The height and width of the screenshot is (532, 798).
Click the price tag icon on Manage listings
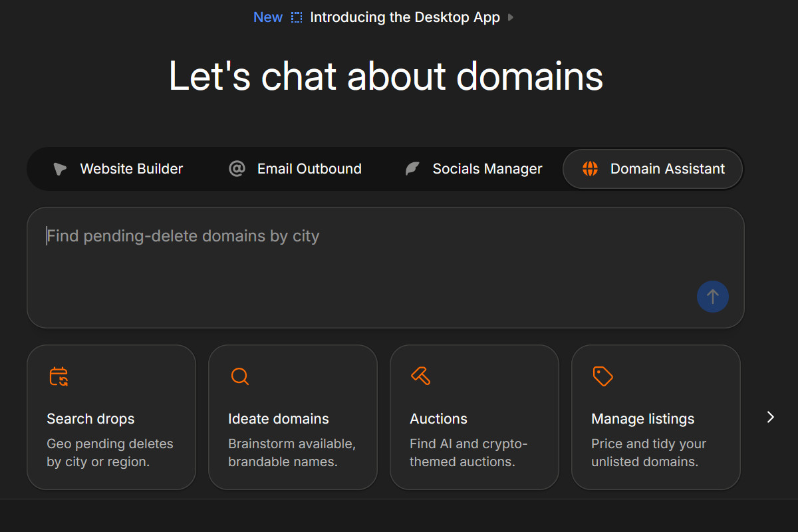click(x=602, y=376)
